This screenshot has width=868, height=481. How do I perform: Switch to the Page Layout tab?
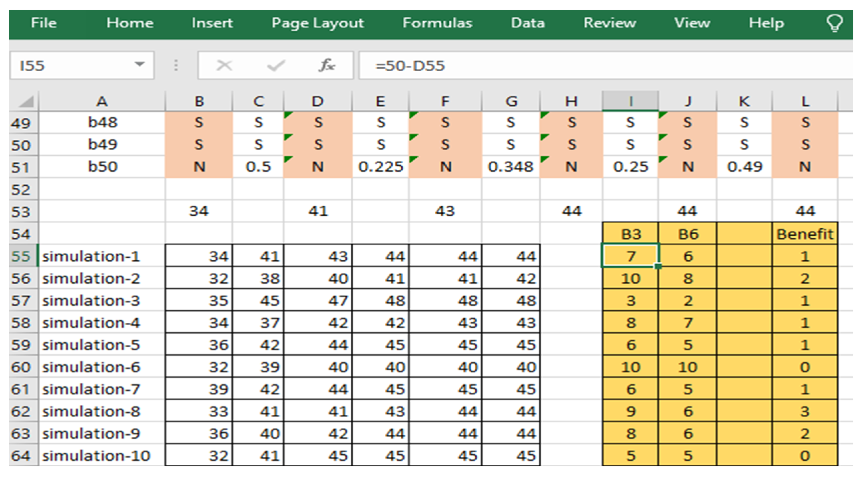[317, 23]
